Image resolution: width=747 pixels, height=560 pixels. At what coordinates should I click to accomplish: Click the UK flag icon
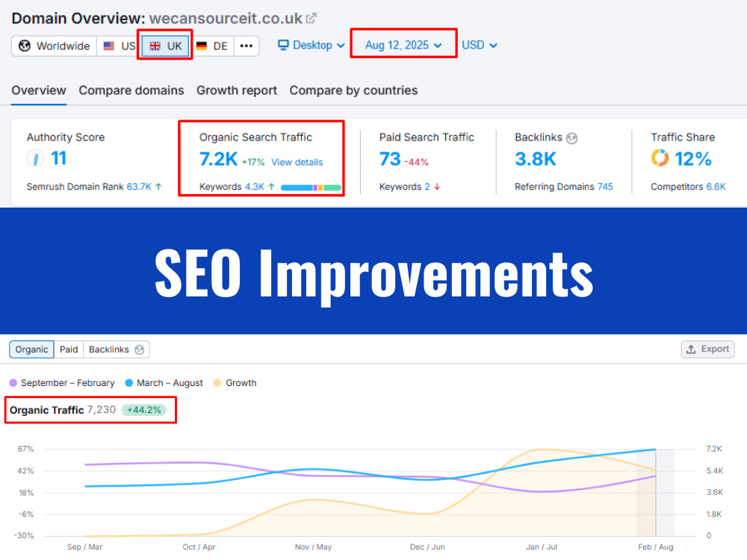click(x=155, y=46)
